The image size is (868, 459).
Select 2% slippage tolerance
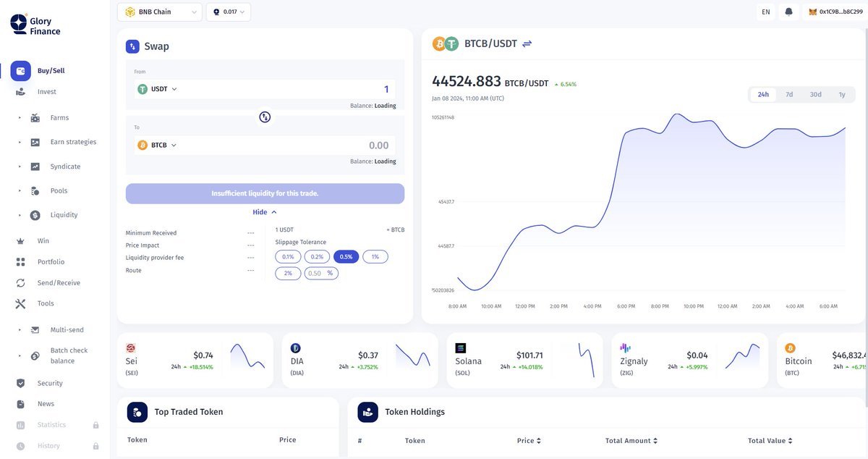[x=288, y=273]
